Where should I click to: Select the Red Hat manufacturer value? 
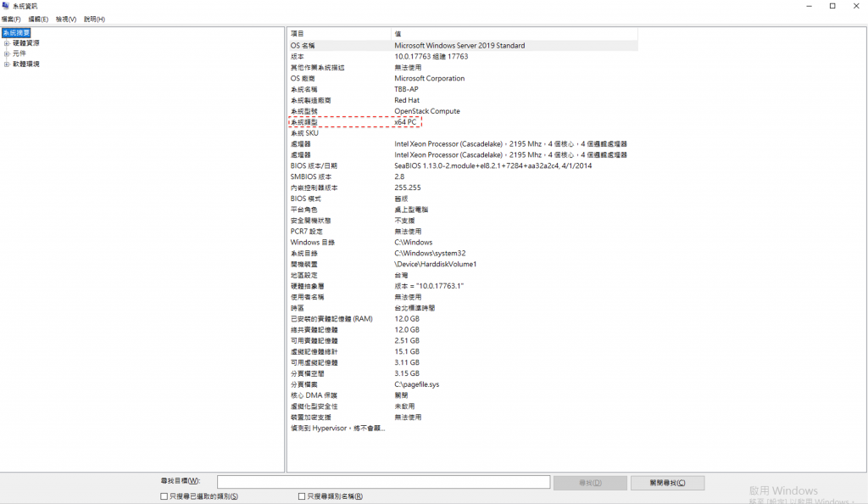(407, 100)
